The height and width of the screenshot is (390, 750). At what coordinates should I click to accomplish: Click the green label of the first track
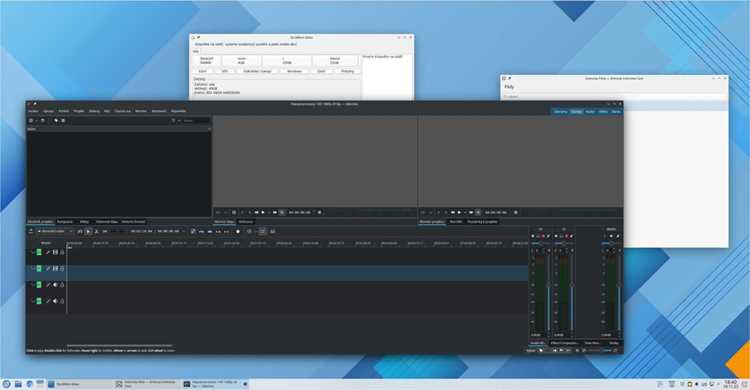(39, 252)
